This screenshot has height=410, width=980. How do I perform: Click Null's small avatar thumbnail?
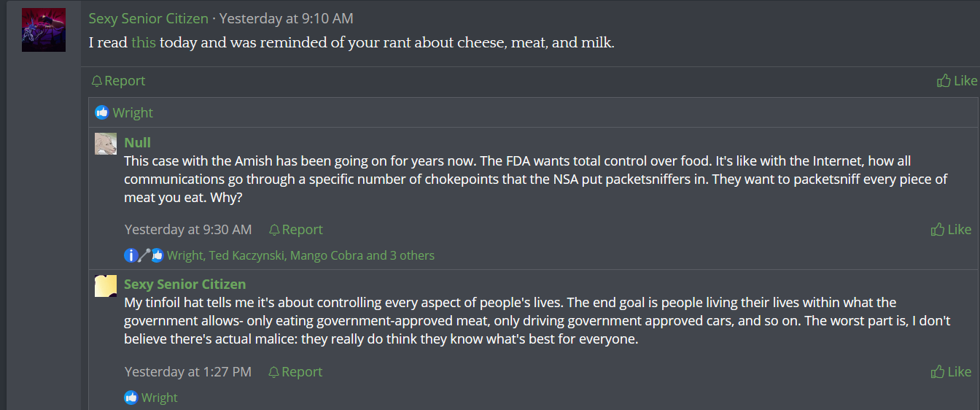pyautogui.click(x=106, y=144)
